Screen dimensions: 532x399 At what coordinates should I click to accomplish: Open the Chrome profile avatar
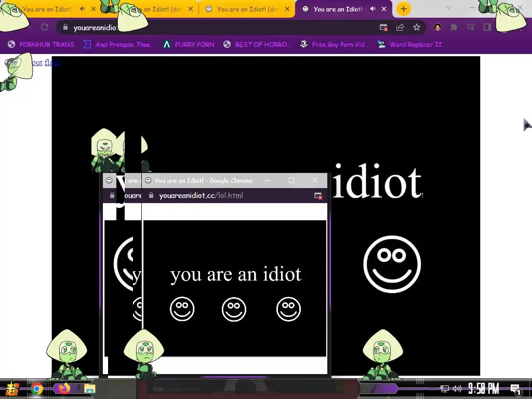(x=437, y=27)
